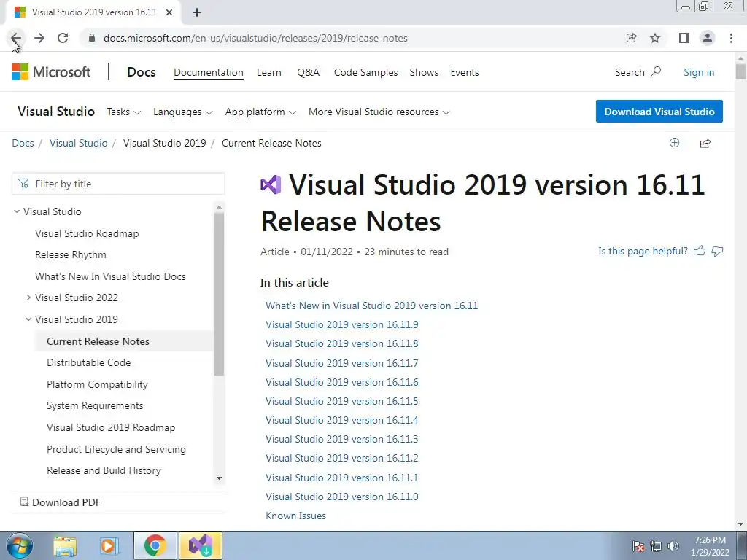747x560 pixels.
Task: Click the Visual Studio breadcrumb link
Action: (x=79, y=143)
